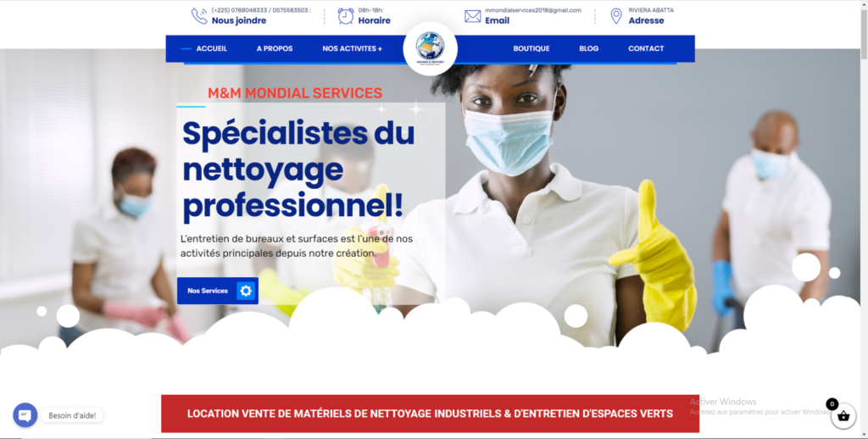Click the red LOCATION VENTE DE MATÉRIELS banner
Screen dimensions: 868x439
[430, 414]
